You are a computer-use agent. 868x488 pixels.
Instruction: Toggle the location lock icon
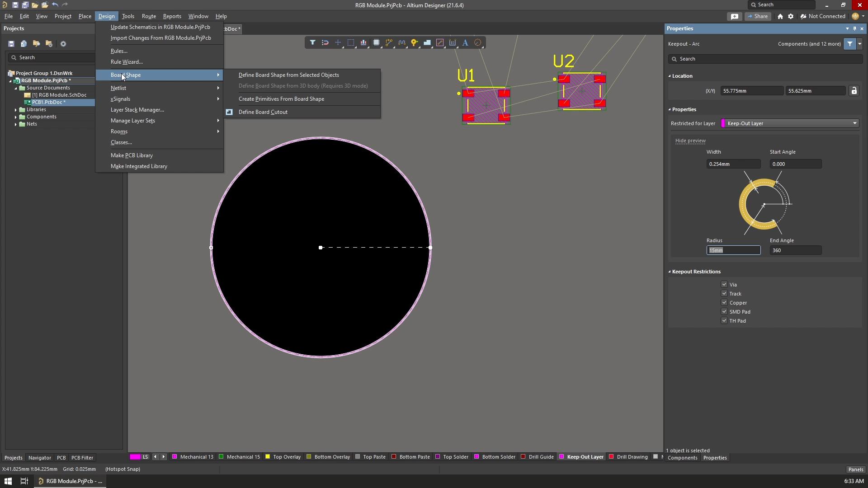[854, 91]
